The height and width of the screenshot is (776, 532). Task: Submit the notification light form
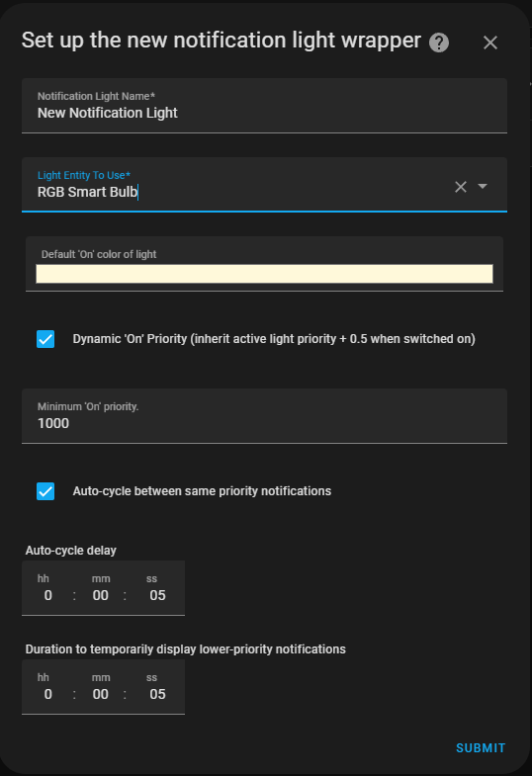click(481, 747)
